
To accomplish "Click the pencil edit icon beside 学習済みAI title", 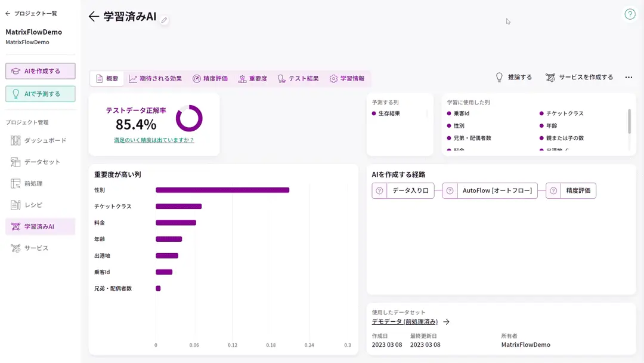I will 164,20.
